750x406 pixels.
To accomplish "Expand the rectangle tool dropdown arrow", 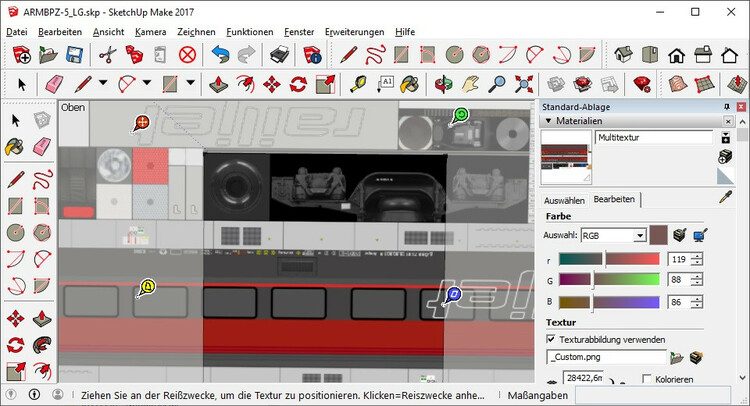I will tap(190, 83).
